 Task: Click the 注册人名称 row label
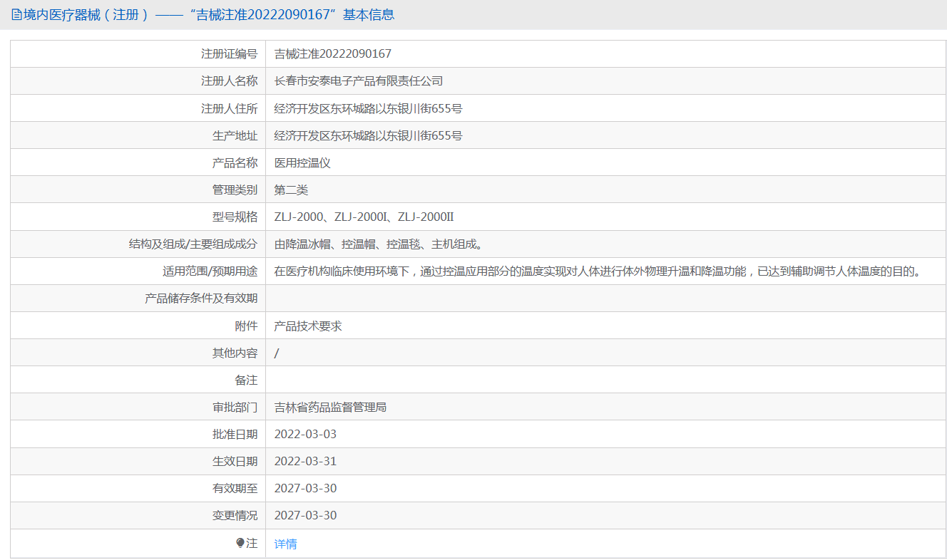click(229, 81)
